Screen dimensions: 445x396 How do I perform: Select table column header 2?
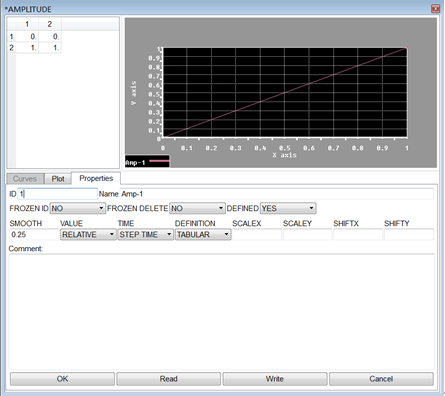(50, 24)
